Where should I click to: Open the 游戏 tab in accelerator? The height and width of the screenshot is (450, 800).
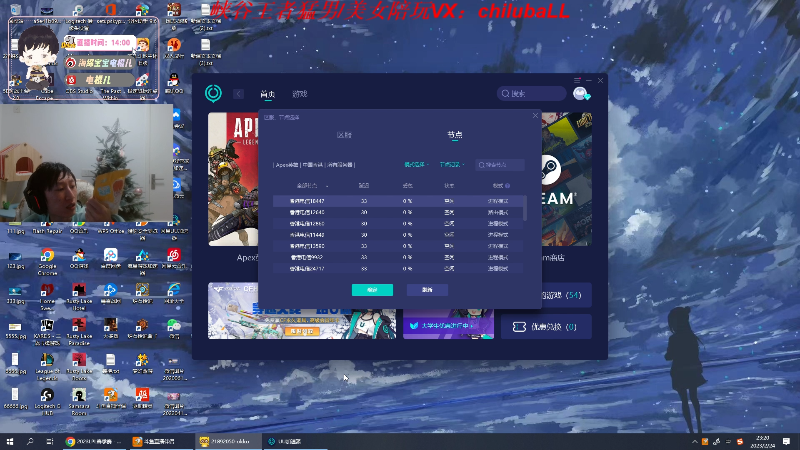(x=299, y=94)
